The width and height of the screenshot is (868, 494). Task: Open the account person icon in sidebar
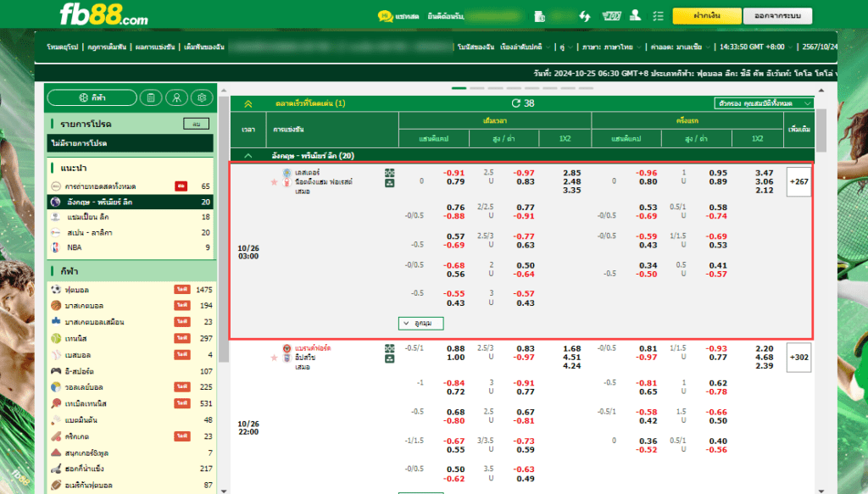[x=176, y=98]
